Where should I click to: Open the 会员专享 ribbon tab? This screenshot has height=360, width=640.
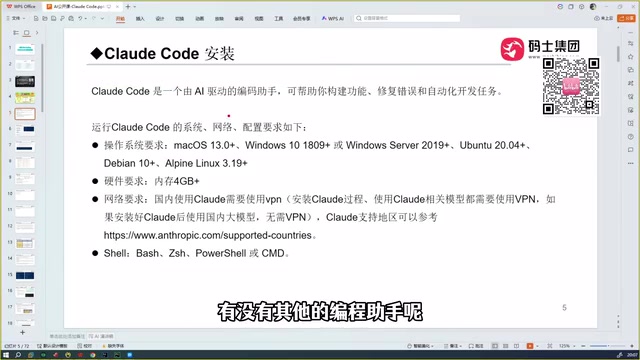tap(302, 18)
